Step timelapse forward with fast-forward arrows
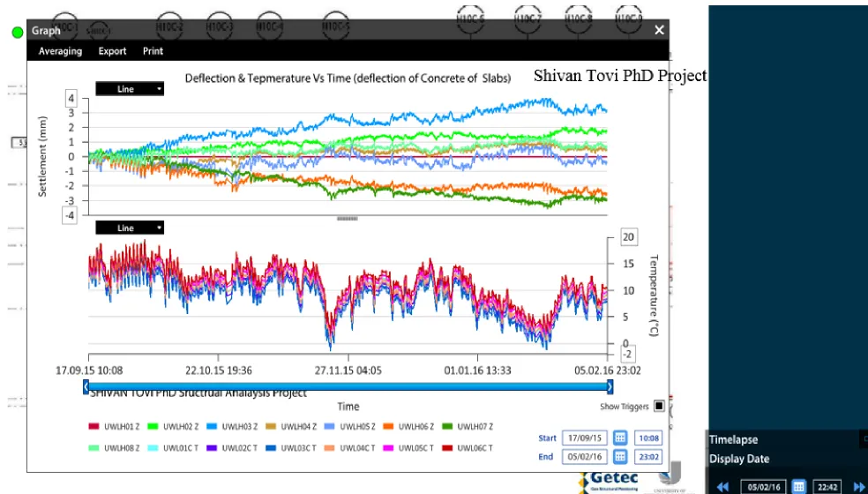The height and width of the screenshot is (494, 868). pyautogui.click(x=859, y=487)
